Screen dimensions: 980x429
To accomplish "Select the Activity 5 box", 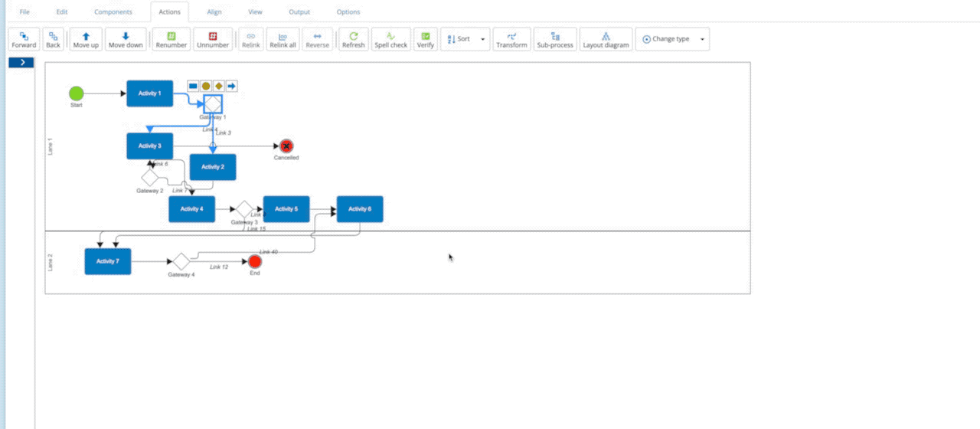I will 286,209.
